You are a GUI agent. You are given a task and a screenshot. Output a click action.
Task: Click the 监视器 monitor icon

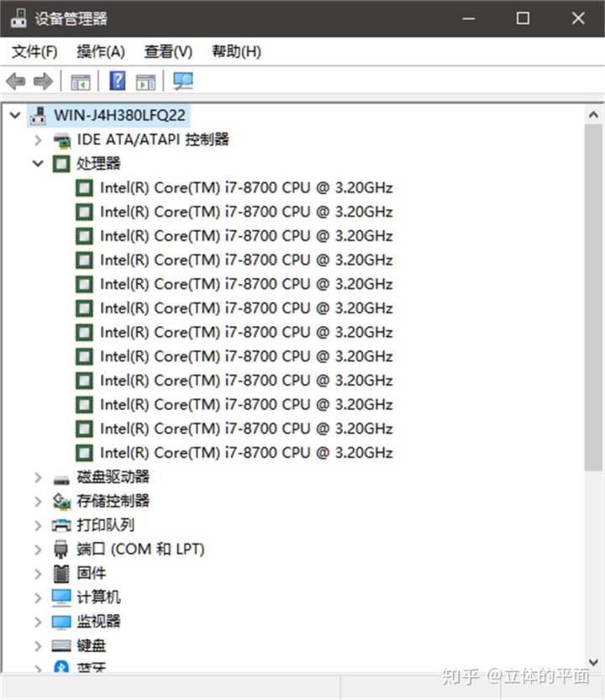pos(61,622)
